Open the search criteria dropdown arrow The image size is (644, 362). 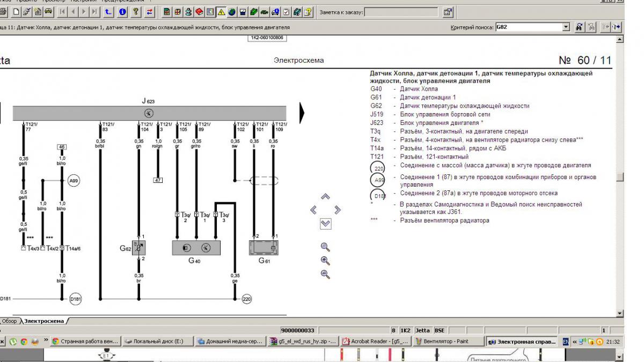[566, 27]
